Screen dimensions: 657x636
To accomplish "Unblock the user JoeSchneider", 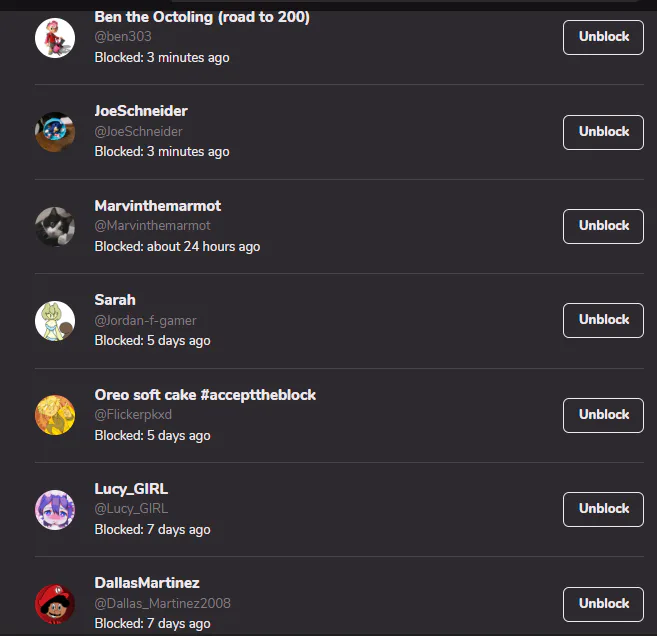I will tap(603, 131).
